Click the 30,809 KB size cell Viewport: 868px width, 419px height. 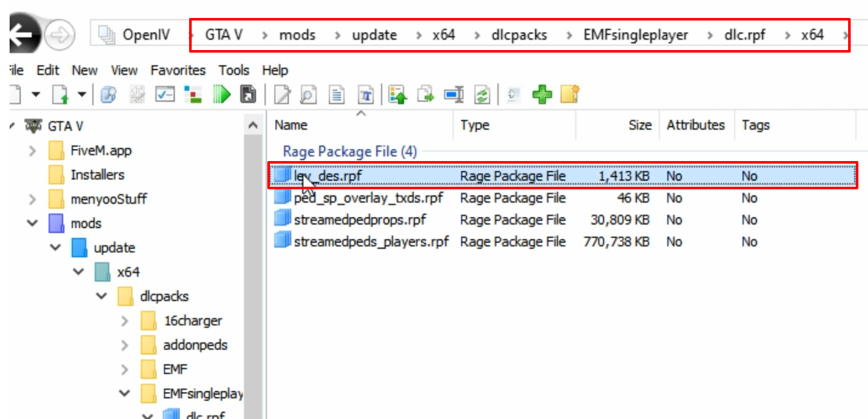620,220
